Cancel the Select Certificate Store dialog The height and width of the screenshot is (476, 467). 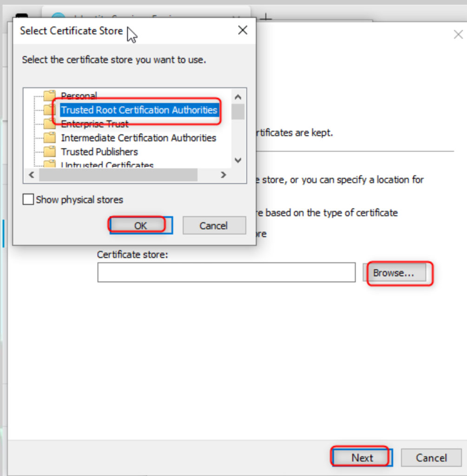(214, 225)
